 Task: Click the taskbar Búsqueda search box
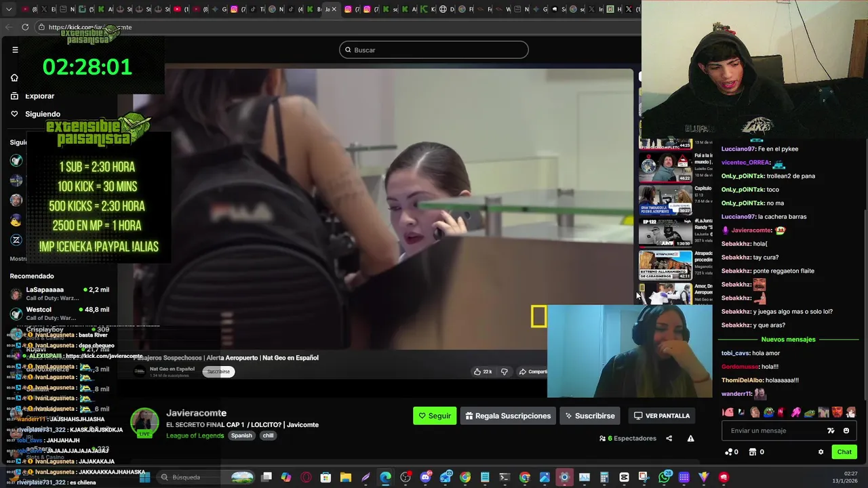pos(207,477)
